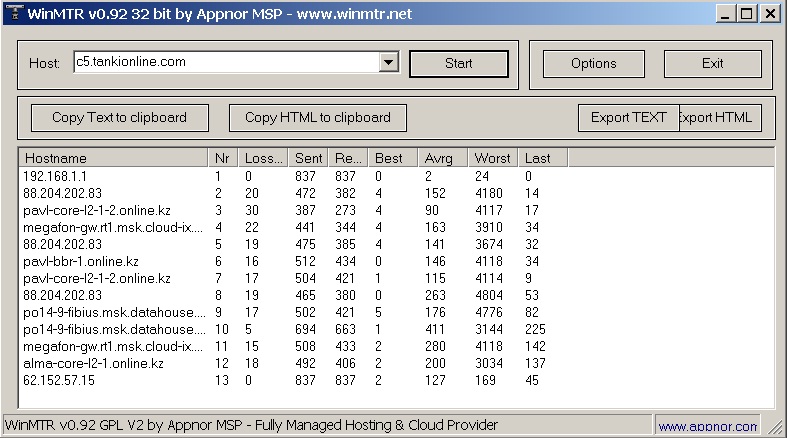
Task: Click the Best column header
Action: (x=393, y=158)
